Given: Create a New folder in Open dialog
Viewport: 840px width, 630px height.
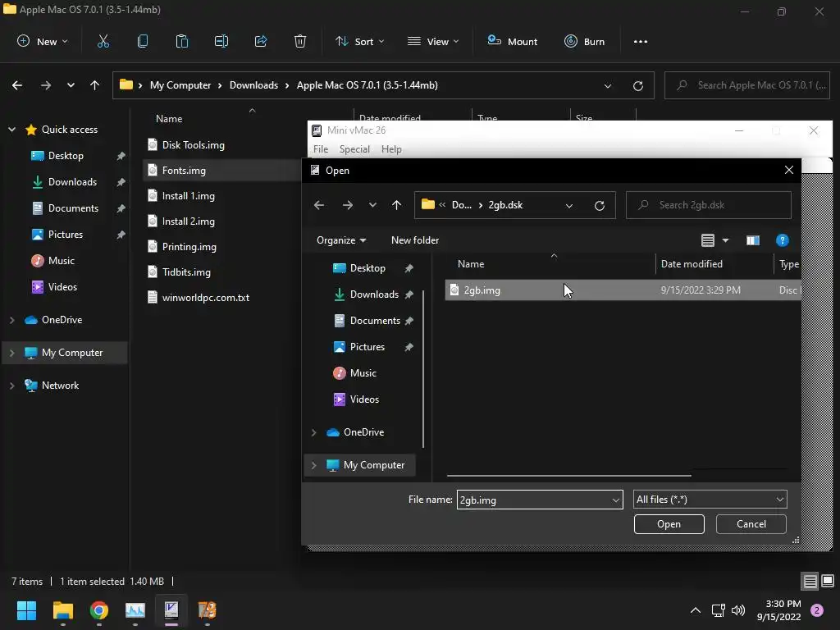Looking at the screenshot, I should [x=414, y=240].
